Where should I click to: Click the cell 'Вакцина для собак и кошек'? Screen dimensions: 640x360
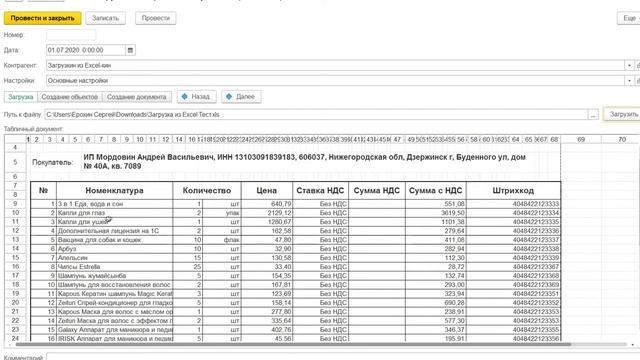click(x=114, y=240)
